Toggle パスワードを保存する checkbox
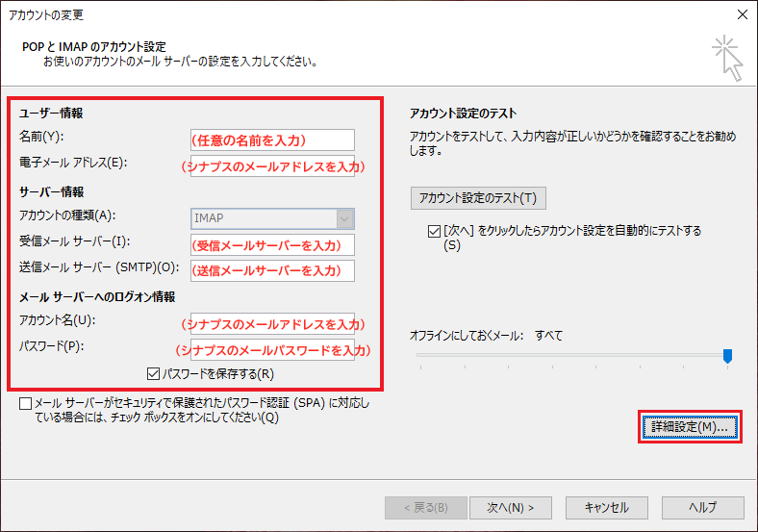The image size is (758, 532). (153, 373)
